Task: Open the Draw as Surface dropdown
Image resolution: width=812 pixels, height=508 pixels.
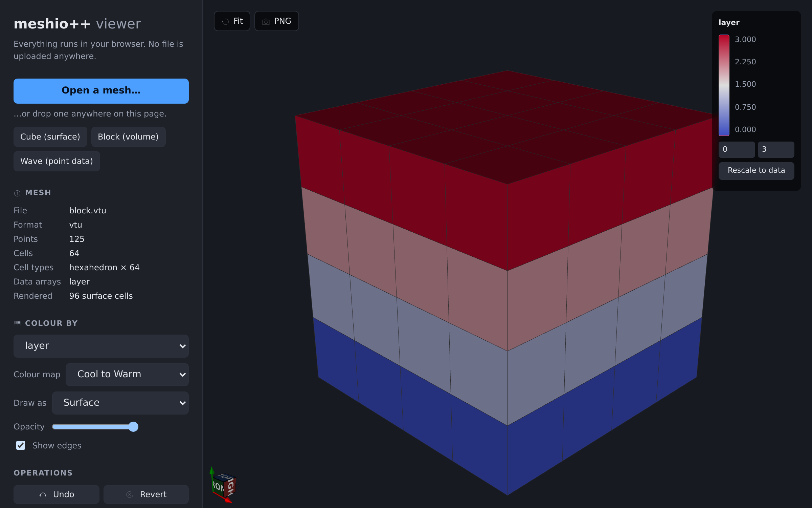Action: [120, 403]
